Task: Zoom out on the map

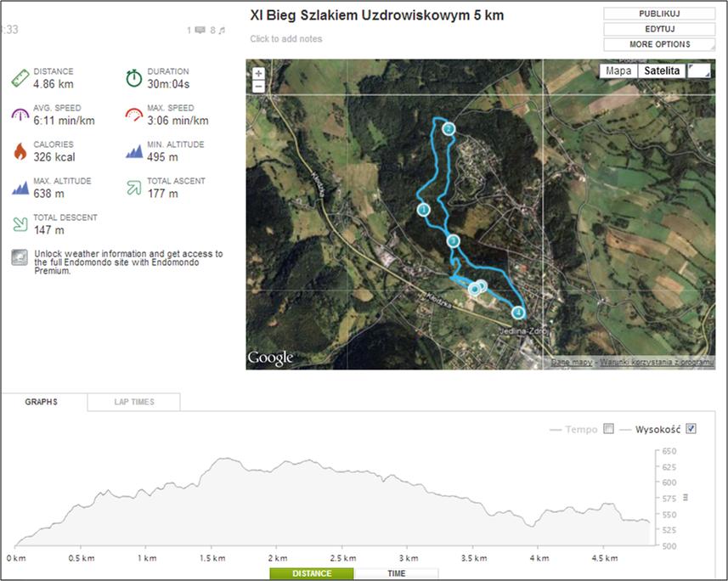Action: pyautogui.click(x=259, y=87)
